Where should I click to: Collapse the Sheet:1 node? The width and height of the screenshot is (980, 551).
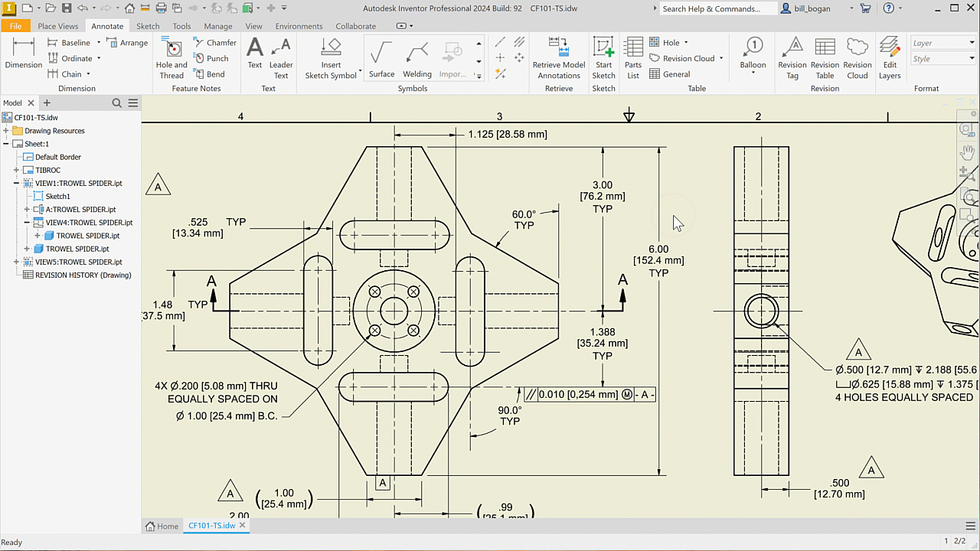[x=6, y=144]
